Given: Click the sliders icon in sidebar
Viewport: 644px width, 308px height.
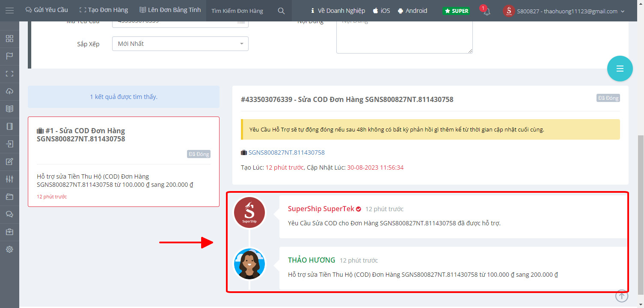Looking at the screenshot, I should coord(9,179).
